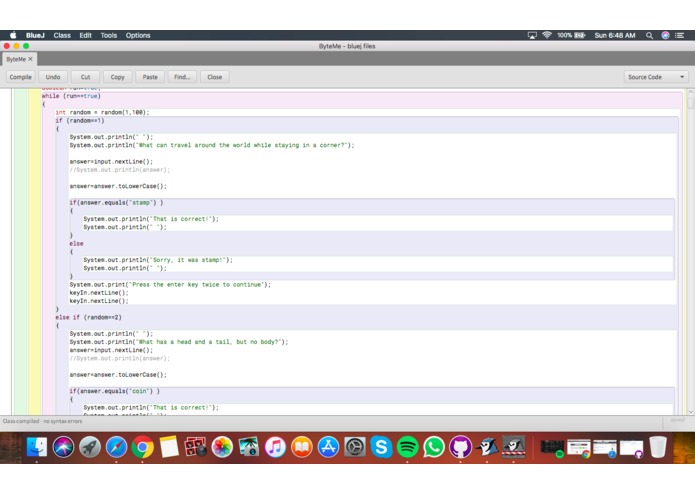Click the Wi-Fi status icon
The height and width of the screenshot is (494, 695).
[547, 35]
